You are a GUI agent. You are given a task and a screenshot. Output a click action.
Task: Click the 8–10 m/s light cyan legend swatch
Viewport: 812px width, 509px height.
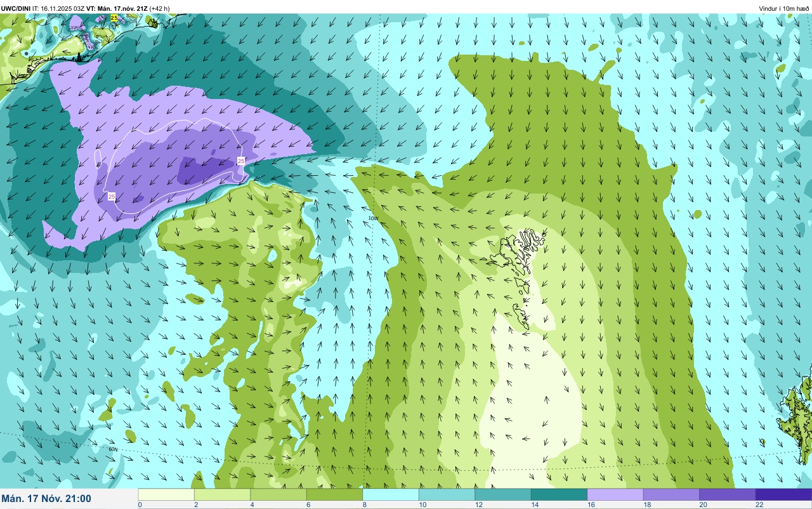pyautogui.click(x=391, y=494)
